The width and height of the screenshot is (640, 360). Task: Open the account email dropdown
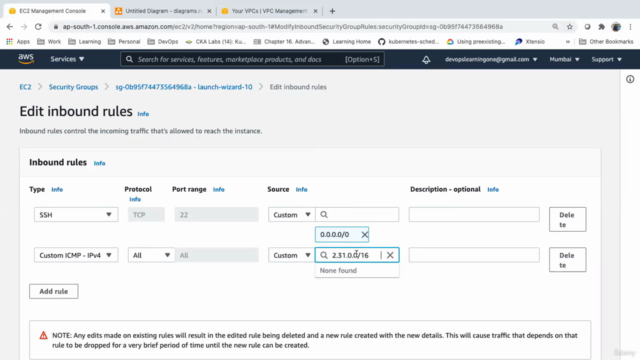491,59
